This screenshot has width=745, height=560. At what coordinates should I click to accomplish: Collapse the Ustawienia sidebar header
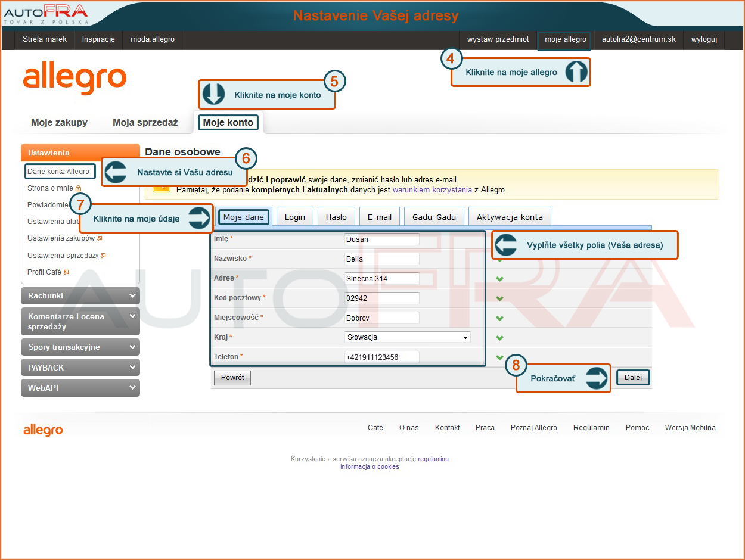(80, 153)
